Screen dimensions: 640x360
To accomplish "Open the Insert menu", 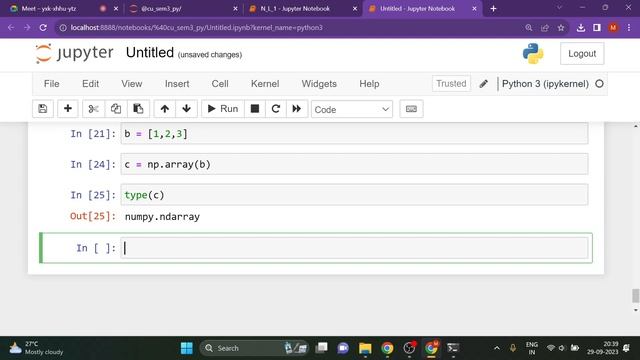I will click(x=177, y=84).
